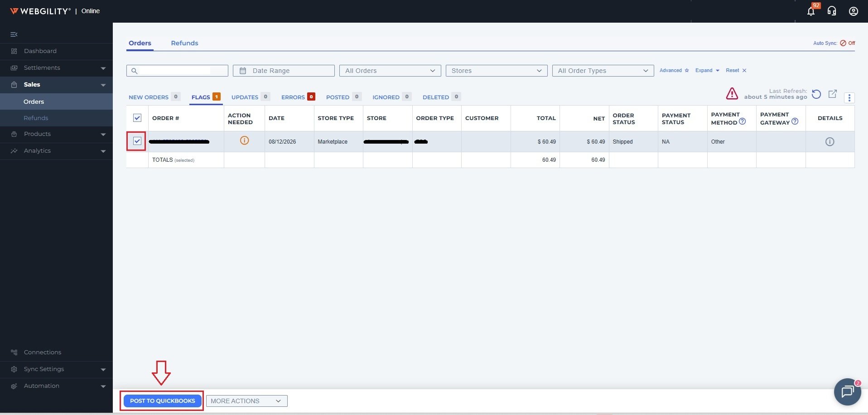Click the Products sidebar icon
This screenshot has height=415, width=868.
coord(14,134)
